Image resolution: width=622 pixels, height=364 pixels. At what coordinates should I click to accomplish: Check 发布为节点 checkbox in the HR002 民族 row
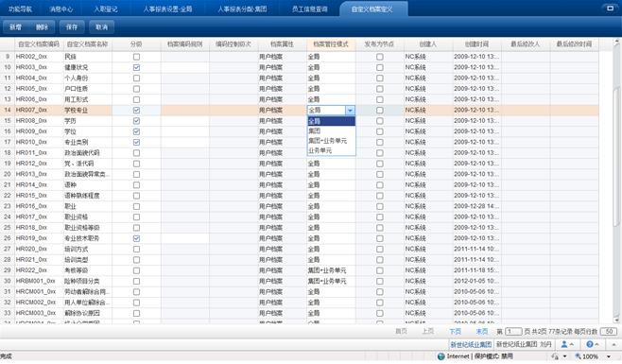[380, 57]
